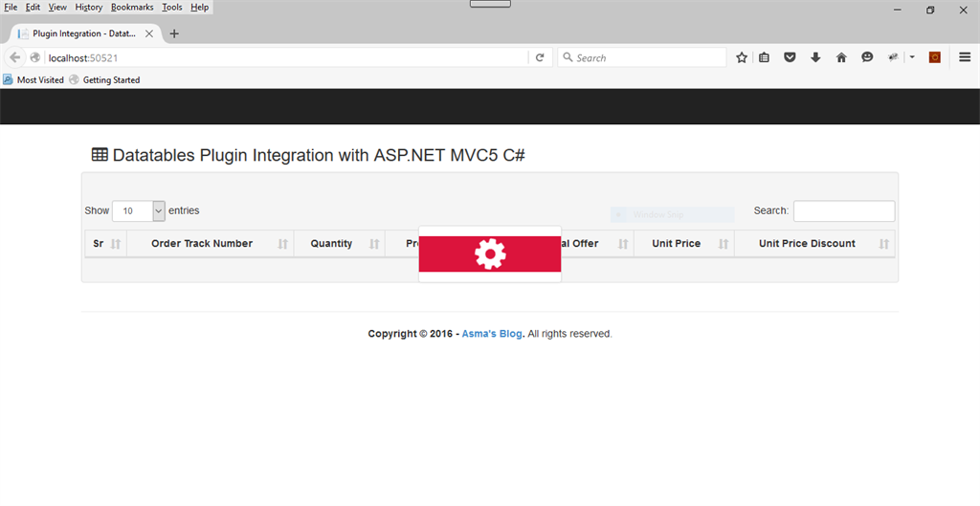
Task: Click the table Search input field
Action: [843, 211]
